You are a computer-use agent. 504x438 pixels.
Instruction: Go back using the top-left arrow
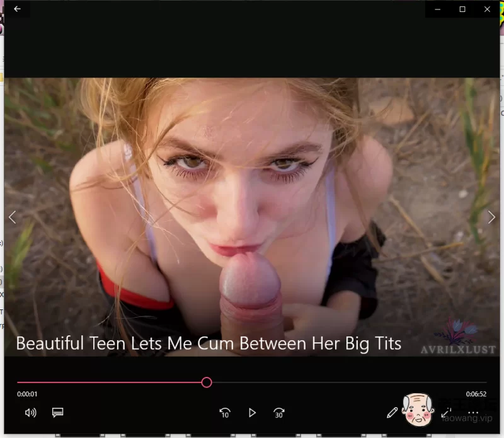coord(17,9)
